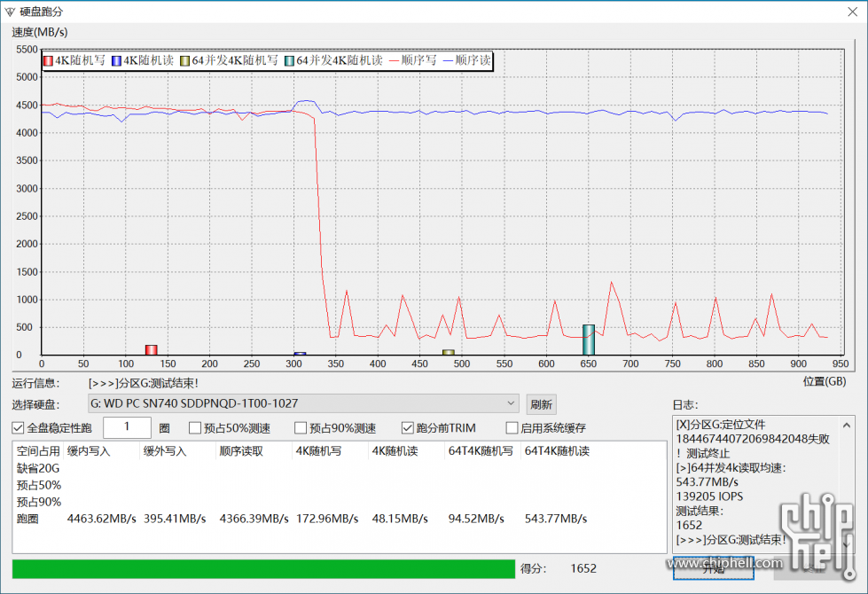Open the 选择硬盘 drive dropdown
This screenshot has height=594, width=868.
click(303, 403)
